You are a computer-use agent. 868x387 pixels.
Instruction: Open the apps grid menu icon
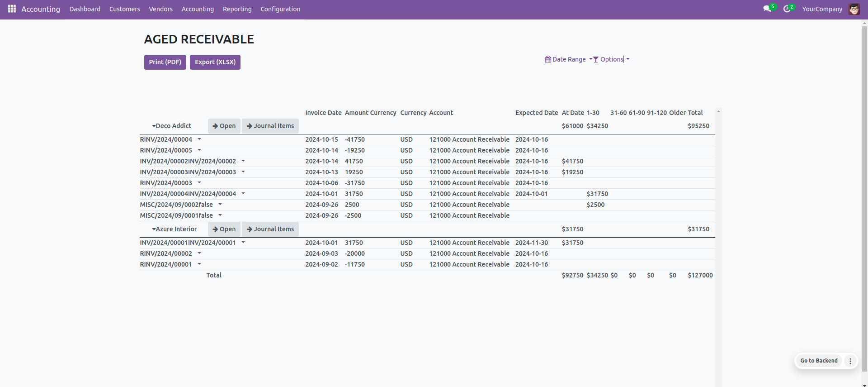tap(12, 9)
